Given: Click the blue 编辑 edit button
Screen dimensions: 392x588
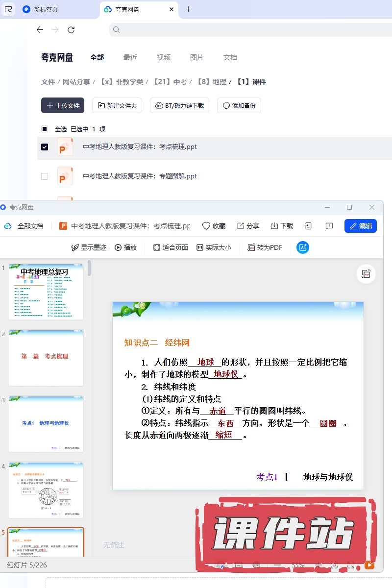Looking at the screenshot, I should (x=361, y=226).
